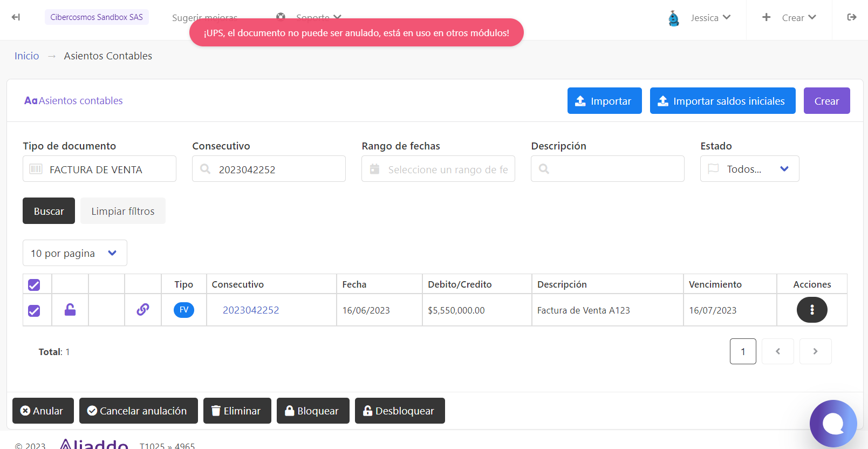Image resolution: width=868 pixels, height=449 pixels.
Task: Open the three-dot actions menu for the row
Action: coord(812,310)
